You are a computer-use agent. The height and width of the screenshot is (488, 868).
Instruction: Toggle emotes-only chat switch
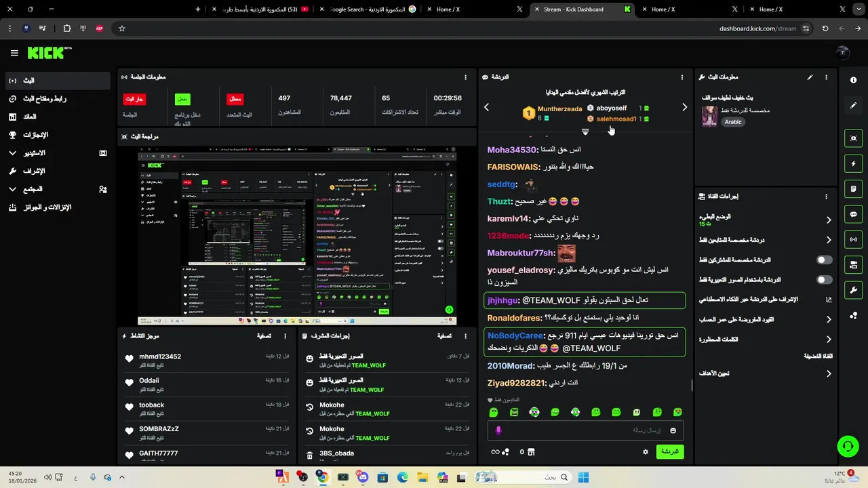coord(825,279)
